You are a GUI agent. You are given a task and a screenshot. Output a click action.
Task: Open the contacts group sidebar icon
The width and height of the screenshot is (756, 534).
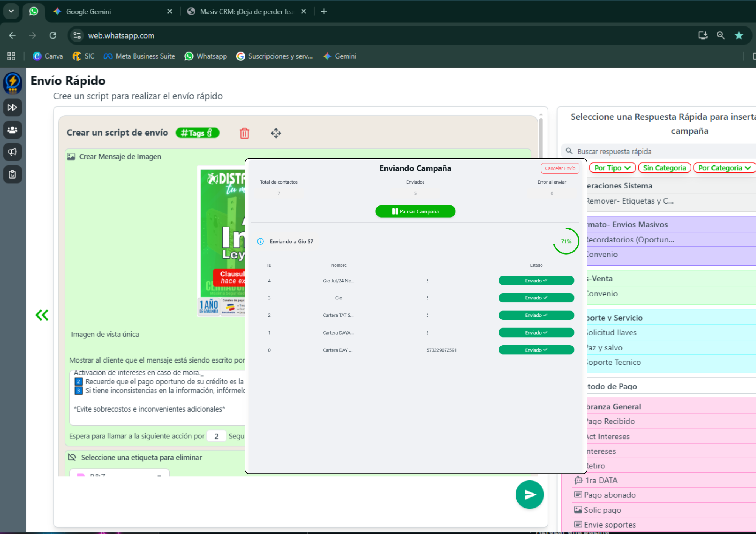point(12,130)
